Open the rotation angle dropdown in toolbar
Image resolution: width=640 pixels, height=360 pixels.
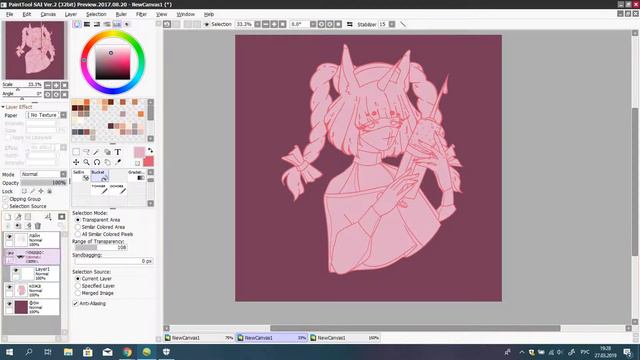click(x=313, y=24)
